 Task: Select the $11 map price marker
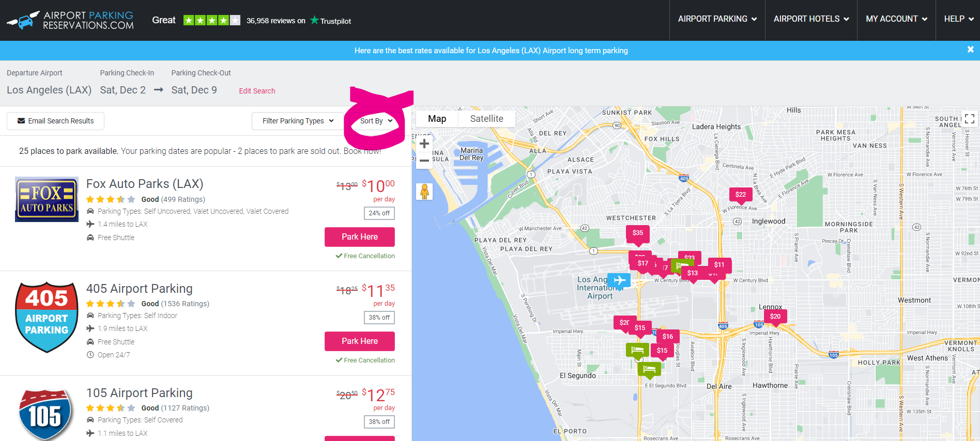(x=719, y=265)
